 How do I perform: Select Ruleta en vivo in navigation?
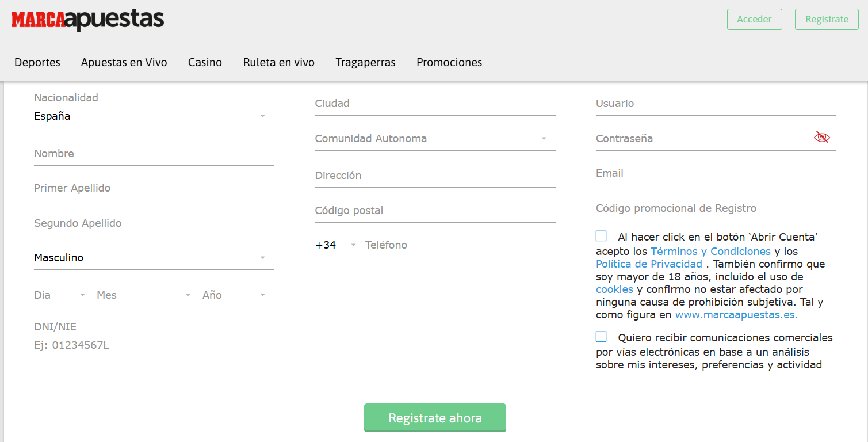click(x=279, y=62)
